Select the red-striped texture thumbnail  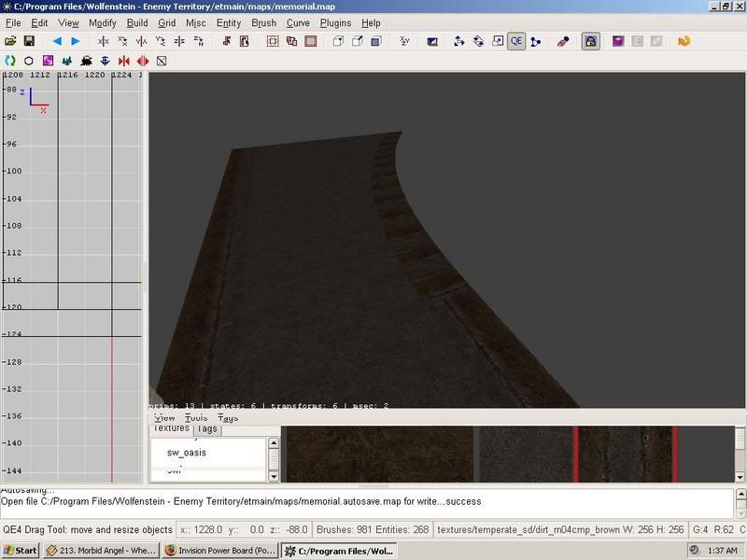pos(626,455)
